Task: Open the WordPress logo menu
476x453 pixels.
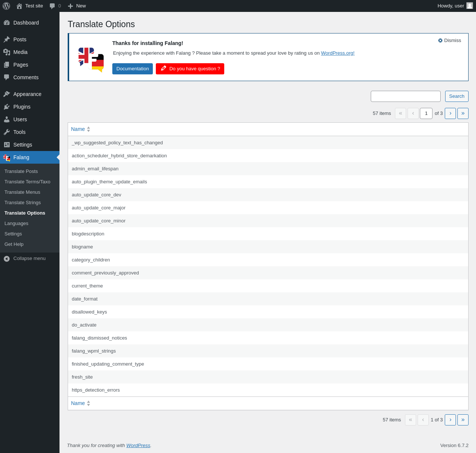Action: coord(6,6)
